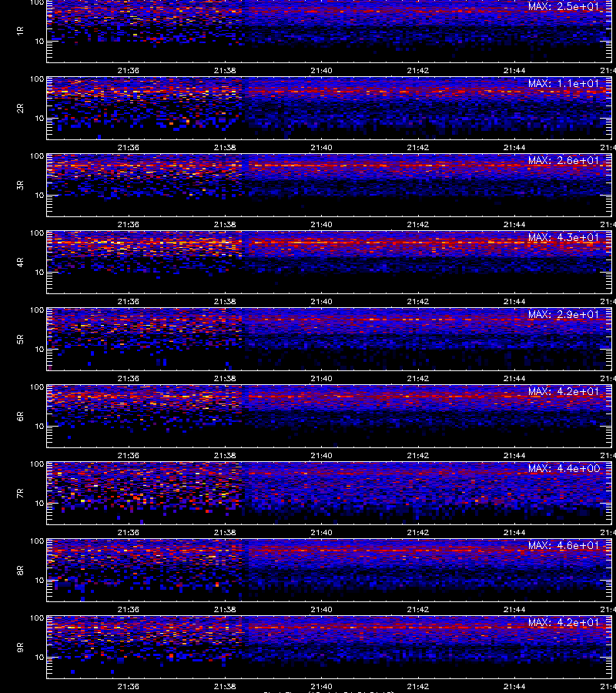Click the '10' y-axis tick of panel 7R
Viewport: 616px width, 693px height.
tap(39, 504)
